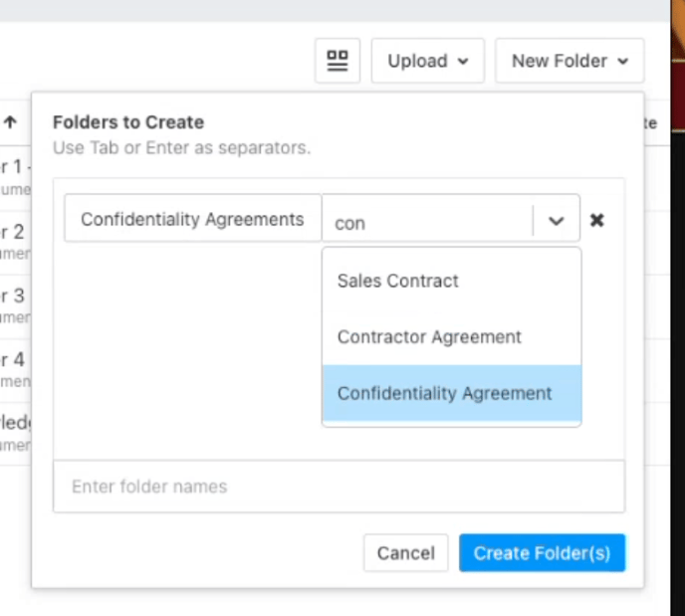The height and width of the screenshot is (616, 685).
Task: Click the Create Folder(s) button
Action: pos(542,553)
